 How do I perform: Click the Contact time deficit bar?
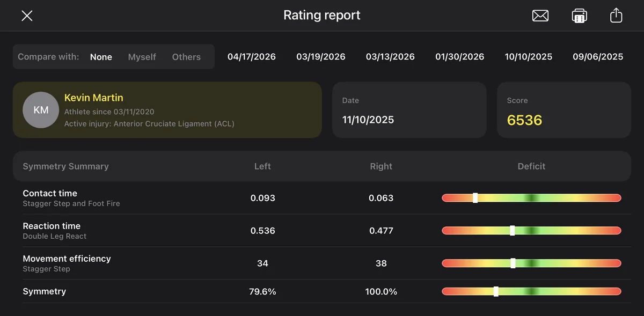coord(531,198)
